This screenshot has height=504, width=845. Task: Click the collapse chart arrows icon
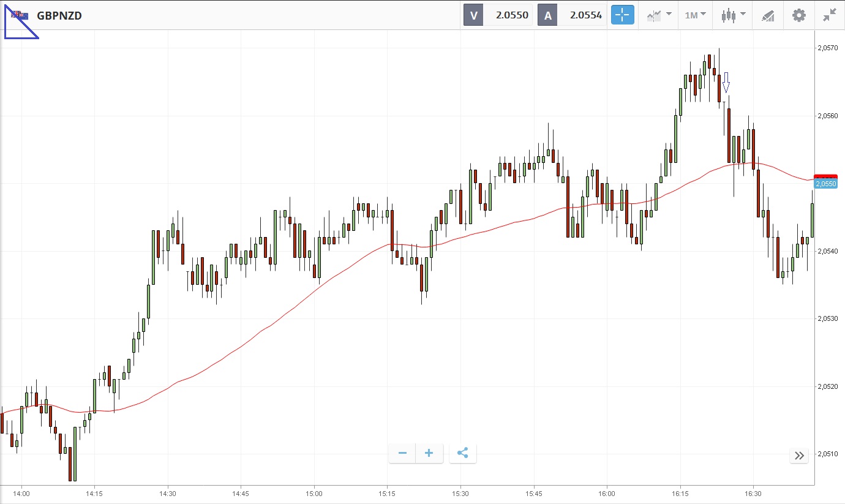pos(830,15)
